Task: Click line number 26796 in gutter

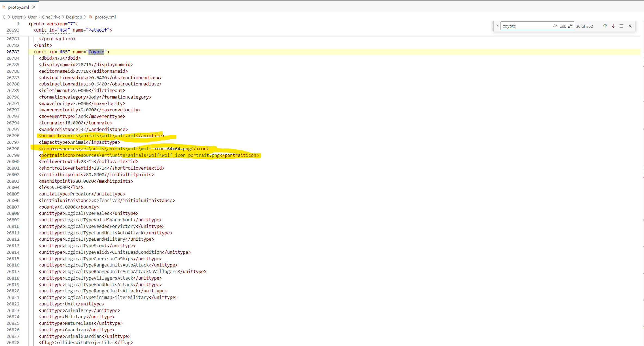Action: tap(13, 136)
